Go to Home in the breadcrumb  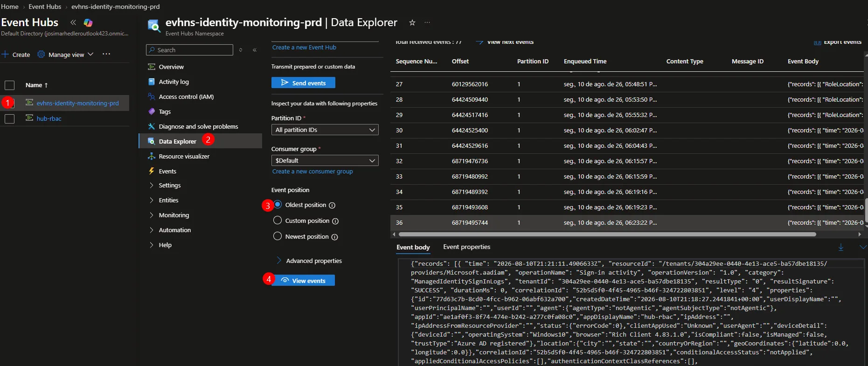click(10, 7)
